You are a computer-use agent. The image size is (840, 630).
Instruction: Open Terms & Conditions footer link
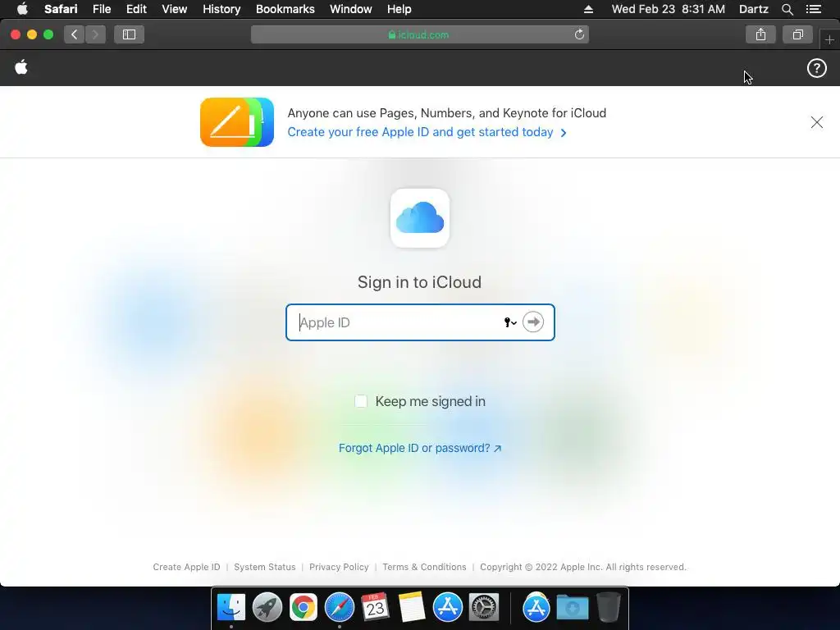424,567
